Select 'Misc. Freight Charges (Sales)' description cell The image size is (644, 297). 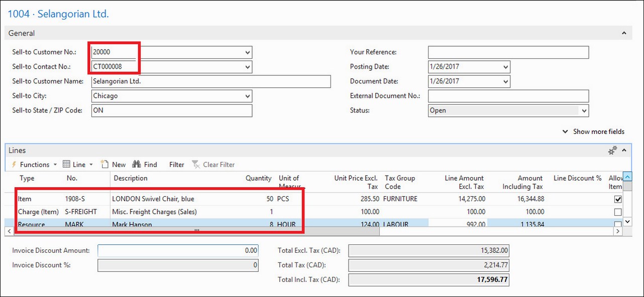154,212
